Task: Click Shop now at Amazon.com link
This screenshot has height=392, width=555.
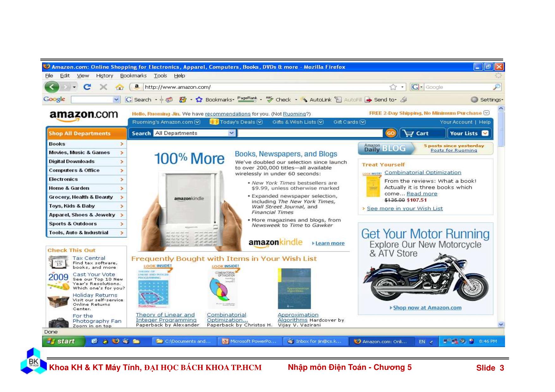Action: pos(427,308)
